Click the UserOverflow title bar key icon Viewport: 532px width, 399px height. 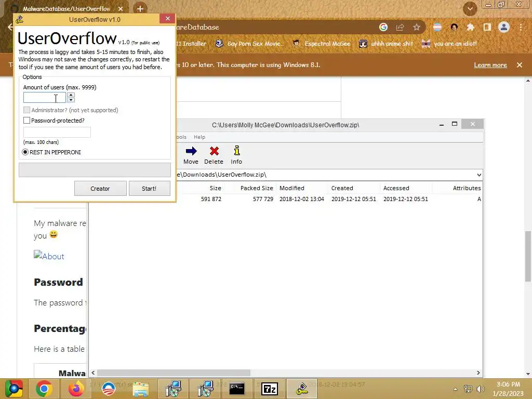20,19
